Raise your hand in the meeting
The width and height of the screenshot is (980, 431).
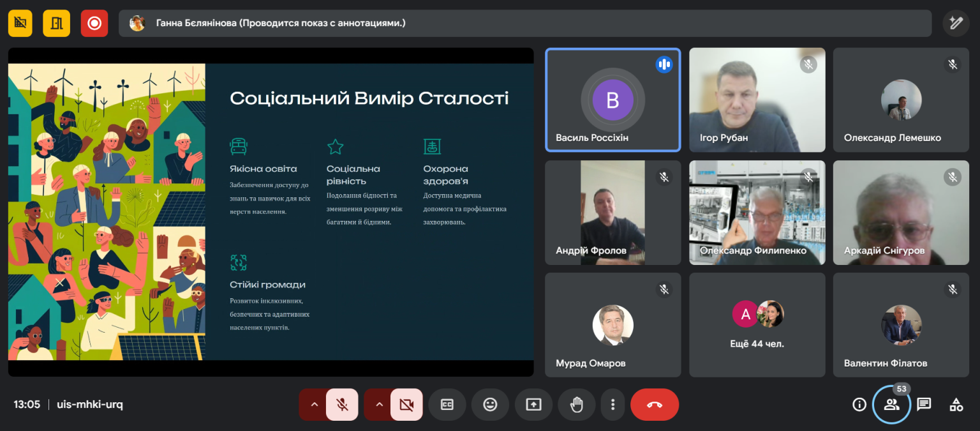576,404
